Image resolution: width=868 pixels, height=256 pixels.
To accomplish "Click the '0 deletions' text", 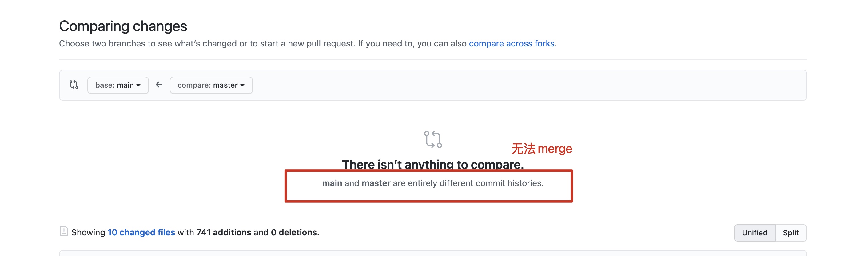I will coord(294,232).
